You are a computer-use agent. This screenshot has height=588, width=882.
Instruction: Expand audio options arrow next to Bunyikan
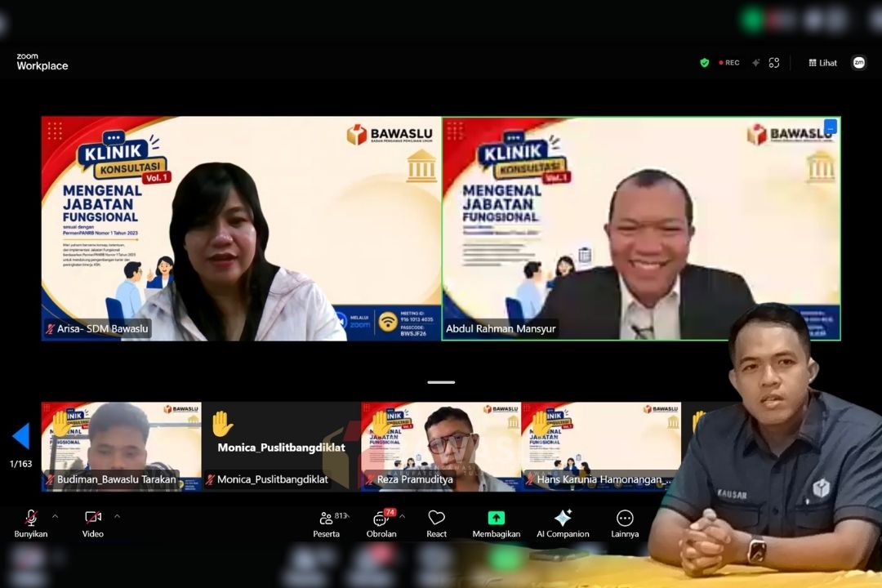pyautogui.click(x=56, y=516)
